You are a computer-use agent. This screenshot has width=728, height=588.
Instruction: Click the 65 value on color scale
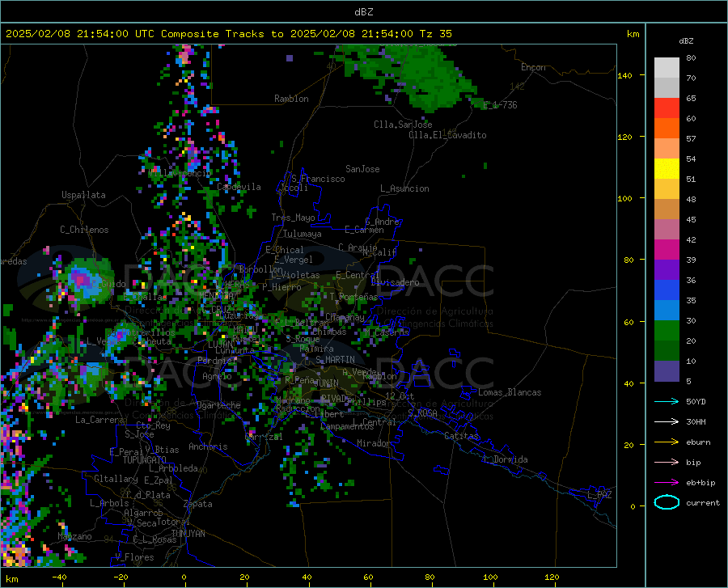click(x=691, y=99)
